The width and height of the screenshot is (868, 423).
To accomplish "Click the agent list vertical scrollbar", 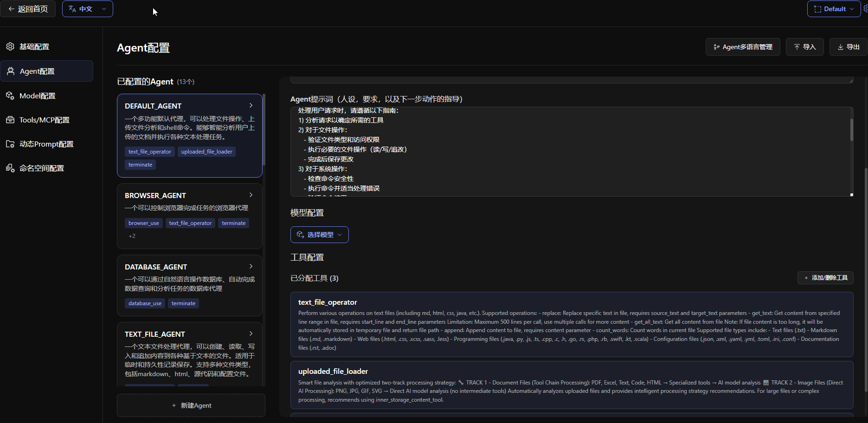I will [264, 130].
